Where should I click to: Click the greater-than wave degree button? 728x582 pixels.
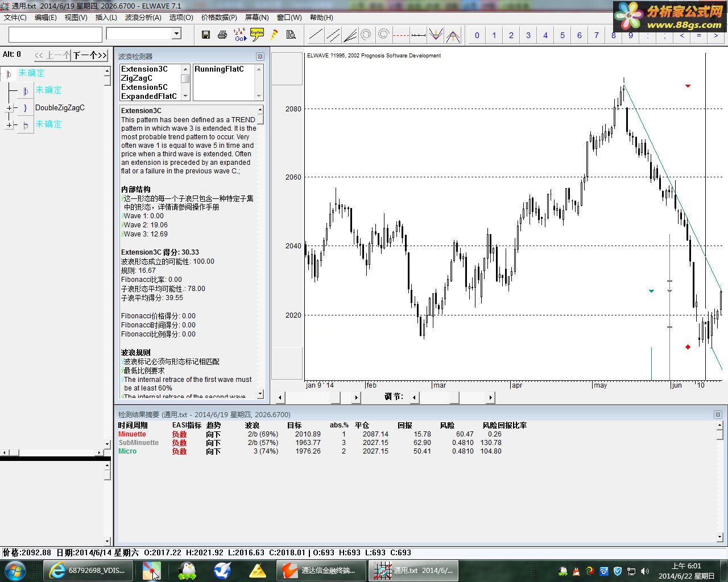tap(716, 35)
